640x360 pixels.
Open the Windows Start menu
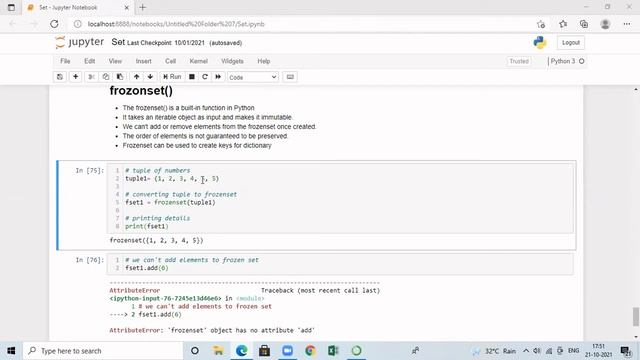coord(11,351)
